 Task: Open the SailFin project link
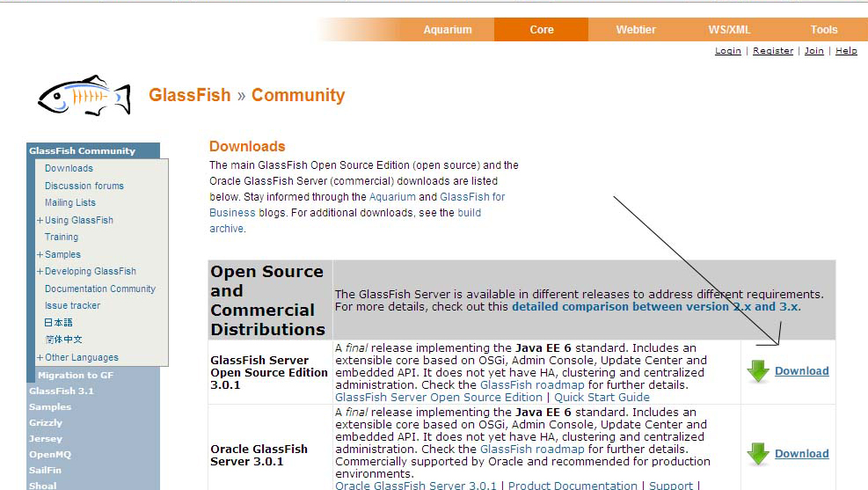click(45, 470)
